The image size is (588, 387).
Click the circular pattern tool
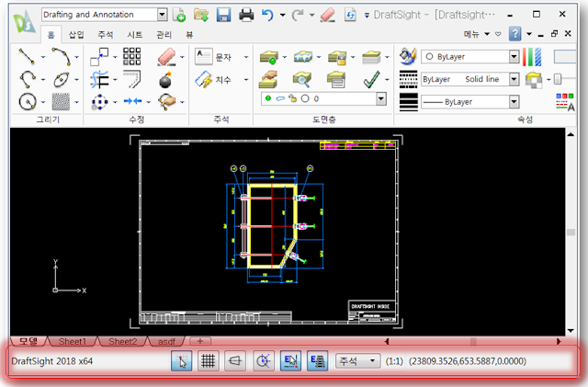click(x=99, y=102)
